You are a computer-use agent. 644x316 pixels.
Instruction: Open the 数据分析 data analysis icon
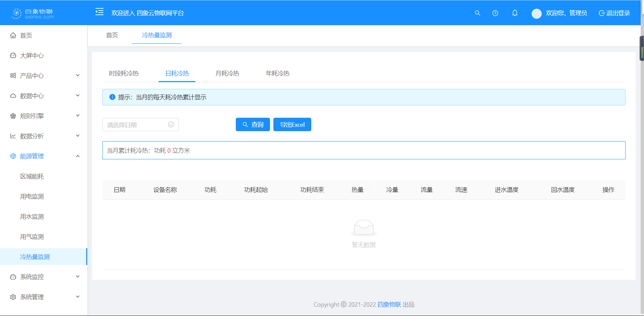click(13, 136)
